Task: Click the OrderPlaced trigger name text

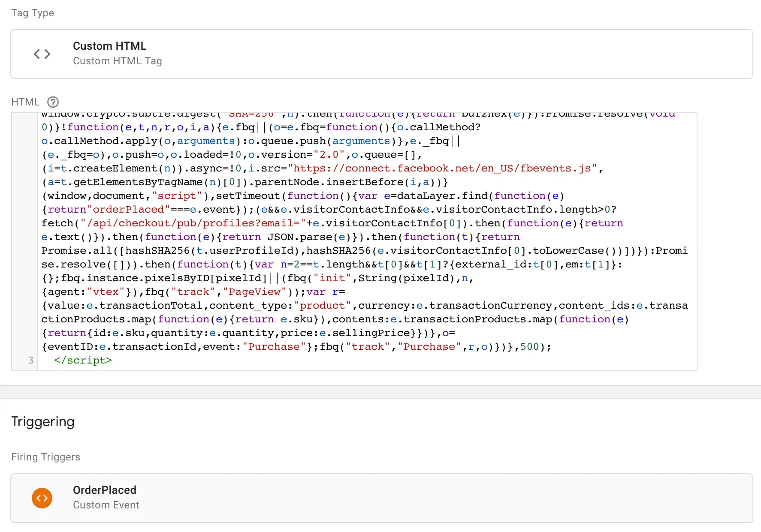Action: [104, 490]
